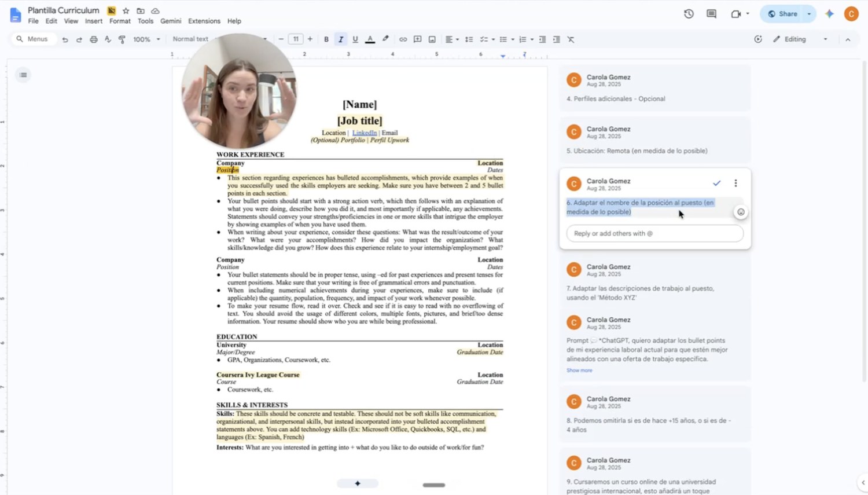Show document outline icon
Screen dimensions: 868x495
pyautogui.click(x=23, y=75)
